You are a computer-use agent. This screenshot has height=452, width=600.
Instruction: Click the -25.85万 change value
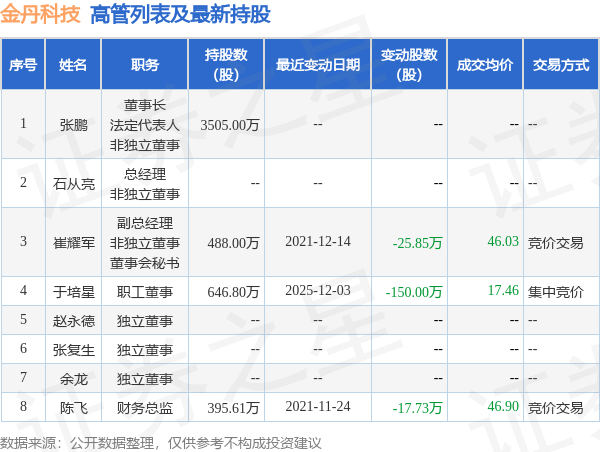click(417, 243)
